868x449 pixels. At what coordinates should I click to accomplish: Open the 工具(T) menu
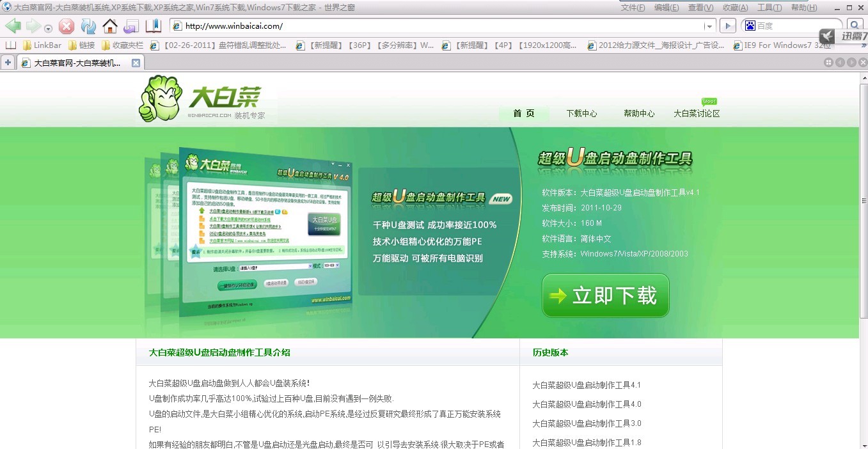tap(769, 8)
